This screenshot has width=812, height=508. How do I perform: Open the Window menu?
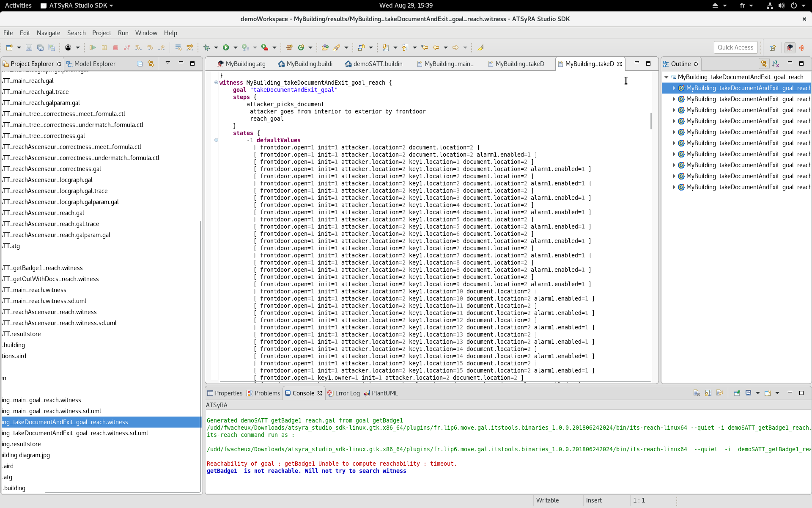tap(146, 33)
